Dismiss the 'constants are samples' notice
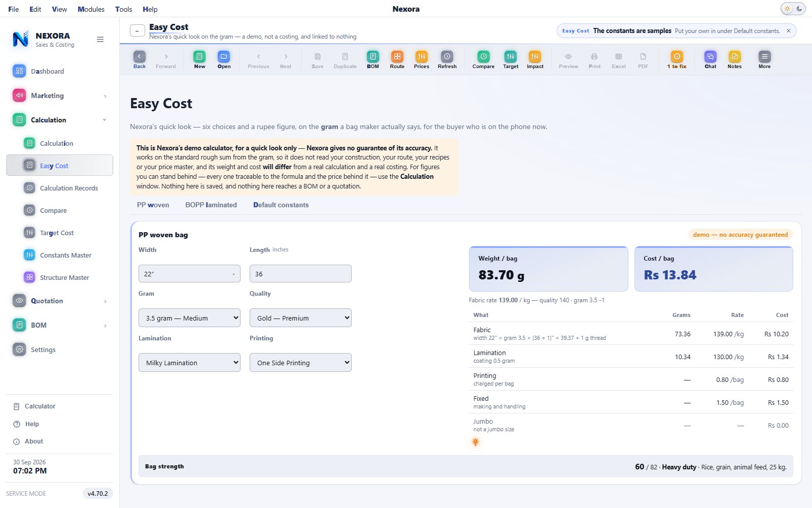This screenshot has height=508, width=812. tap(789, 31)
